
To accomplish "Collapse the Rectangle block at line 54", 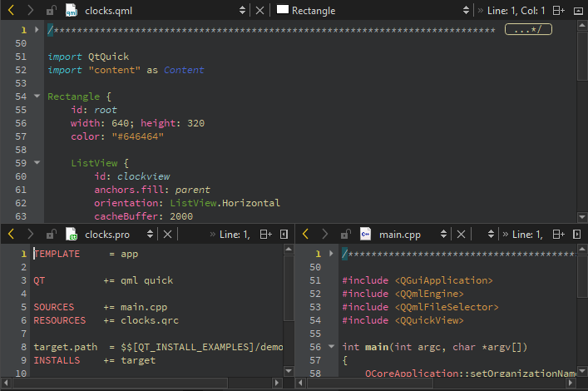I will (37, 97).
